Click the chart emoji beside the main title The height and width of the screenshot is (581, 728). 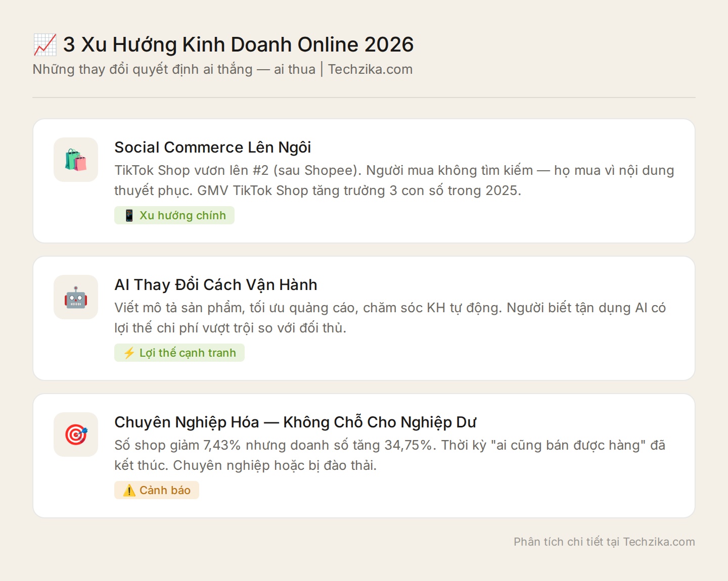click(x=45, y=44)
